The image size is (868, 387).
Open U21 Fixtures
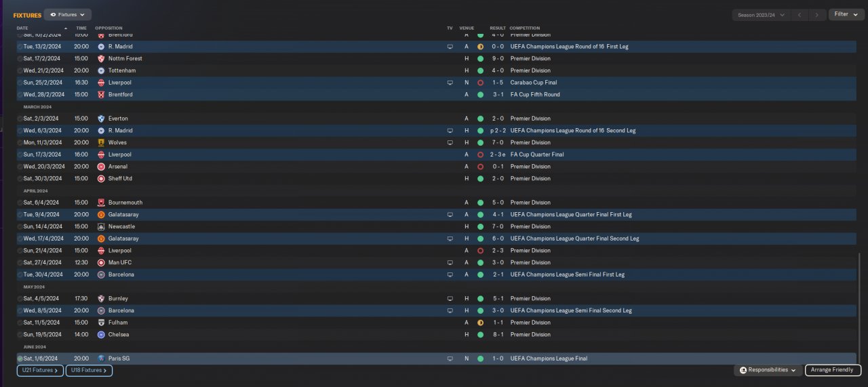[x=40, y=371]
